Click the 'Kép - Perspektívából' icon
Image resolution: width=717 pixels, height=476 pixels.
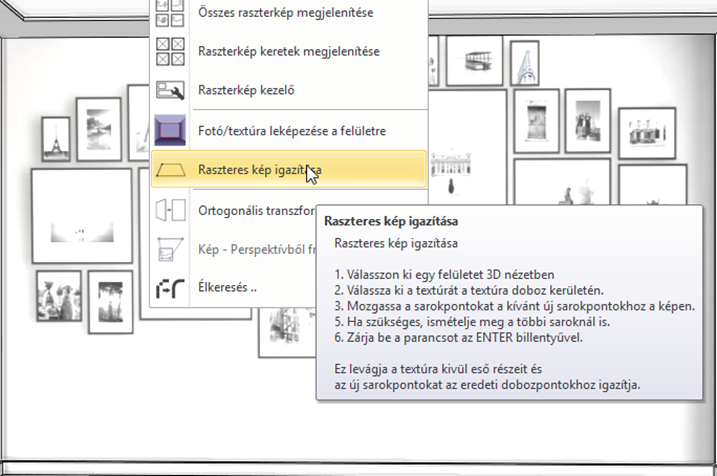(x=170, y=250)
